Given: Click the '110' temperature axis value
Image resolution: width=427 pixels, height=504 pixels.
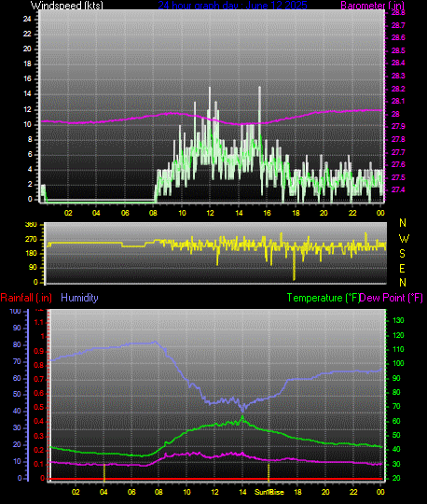Looking at the screenshot, I should (x=398, y=349).
